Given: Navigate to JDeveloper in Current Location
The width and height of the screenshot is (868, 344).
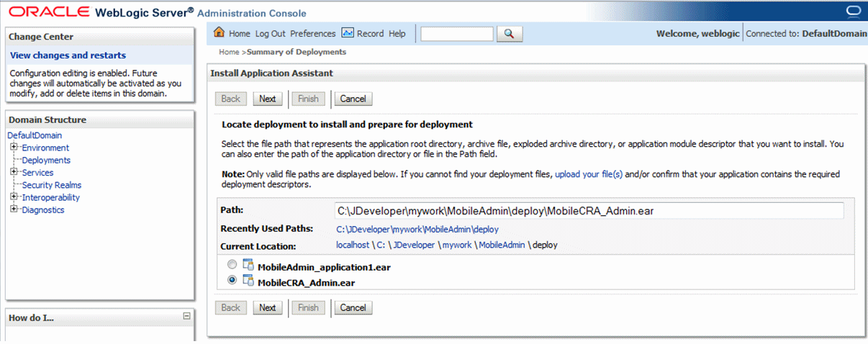Looking at the screenshot, I should (414, 245).
